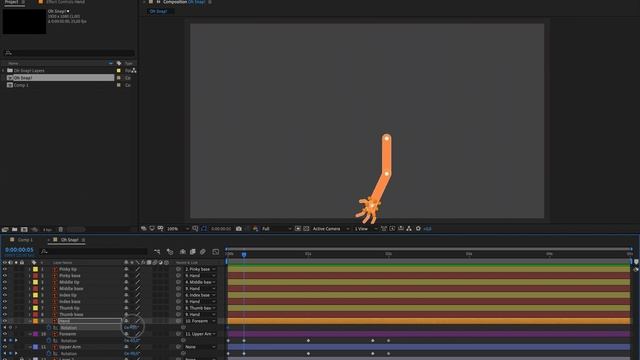This screenshot has width=640, height=360.
Task: Create a new composition from the Project panel footer
Action: click(24, 229)
